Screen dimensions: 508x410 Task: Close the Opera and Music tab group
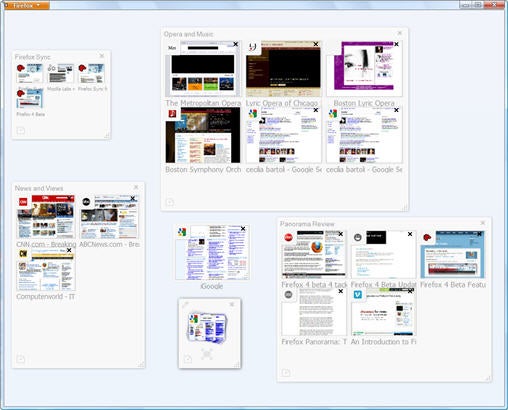pos(399,33)
